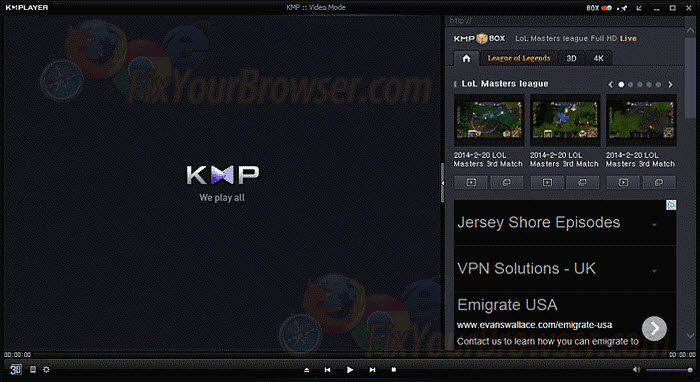Mute audio via the speaker icon

pos(636,370)
